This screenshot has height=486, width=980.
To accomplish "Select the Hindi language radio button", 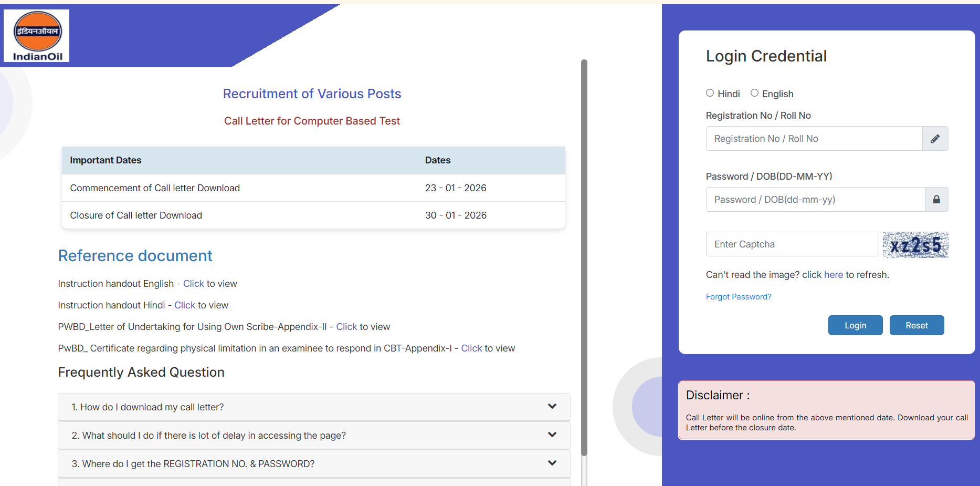I will point(710,93).
